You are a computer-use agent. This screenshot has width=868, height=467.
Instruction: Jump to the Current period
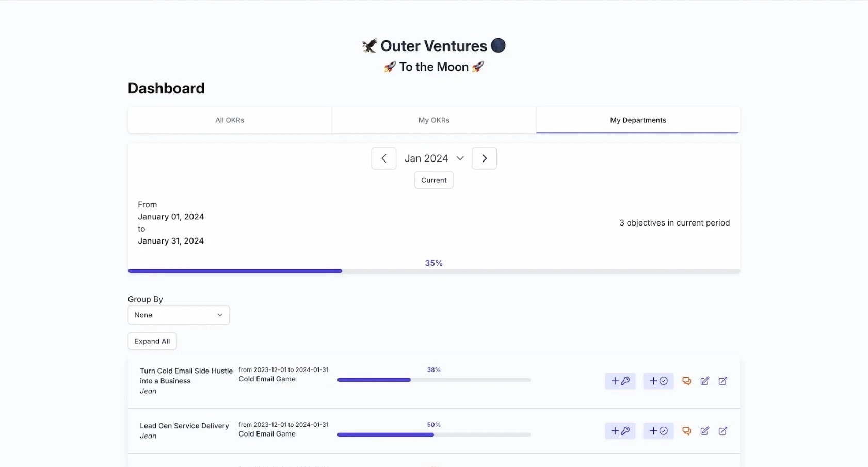point(433,180)
